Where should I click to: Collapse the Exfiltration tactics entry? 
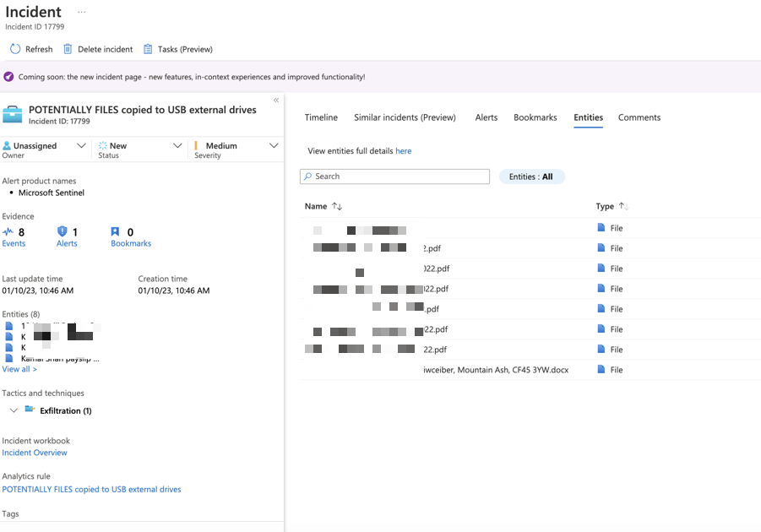[x=14, y=410]
